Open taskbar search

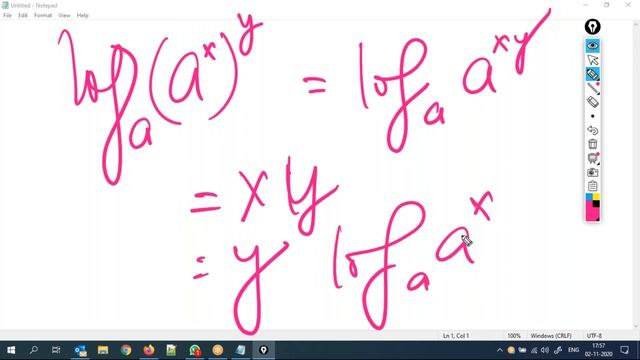tap(33, 350)
